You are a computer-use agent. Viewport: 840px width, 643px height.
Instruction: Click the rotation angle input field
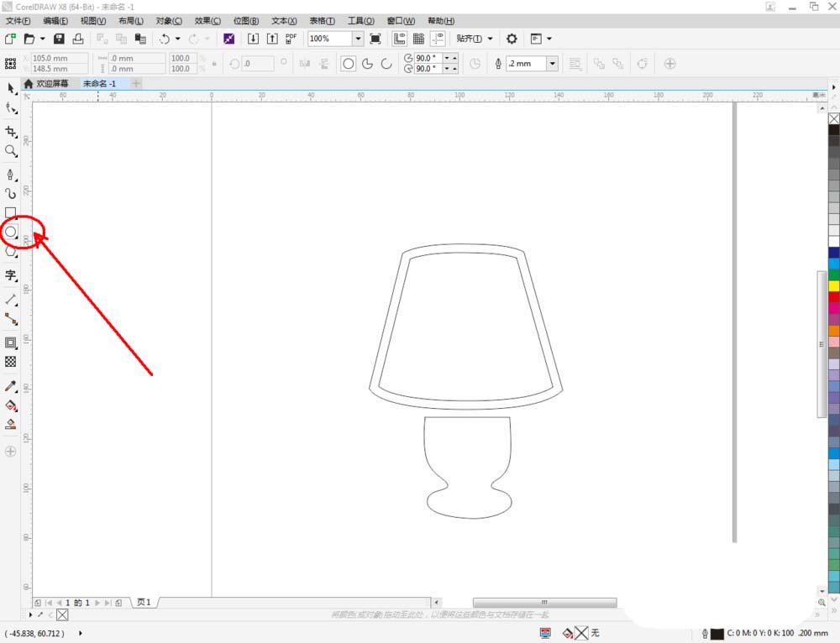258,64
